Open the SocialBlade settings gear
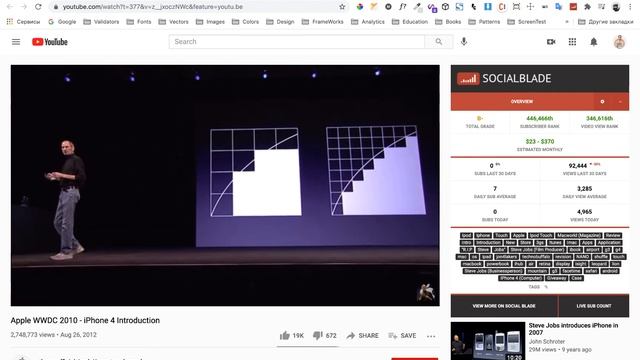640x360 pixels. pyautogui.click(x=602, y=102)
